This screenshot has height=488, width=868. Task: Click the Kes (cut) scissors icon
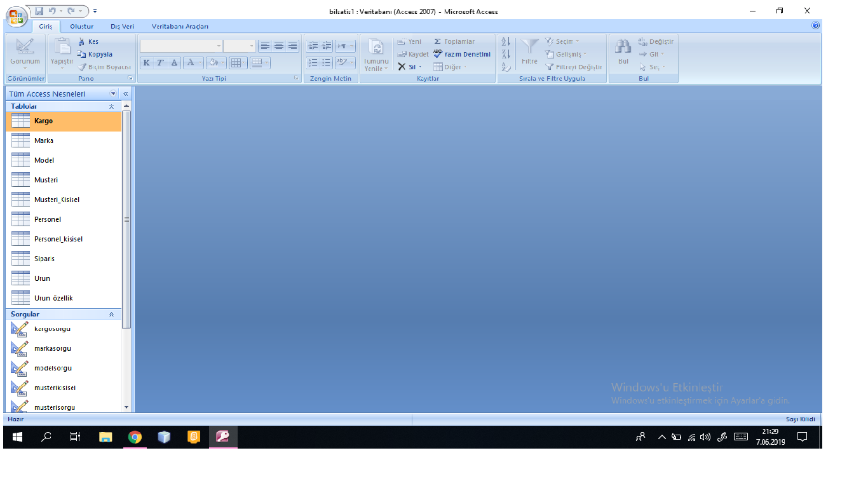[82, 42]
